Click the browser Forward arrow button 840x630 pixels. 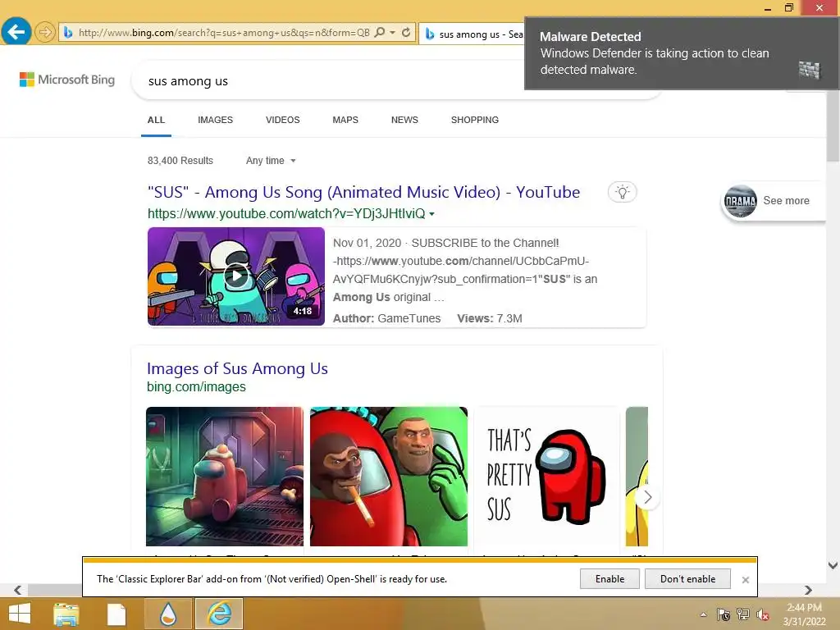tap(45, 32)
